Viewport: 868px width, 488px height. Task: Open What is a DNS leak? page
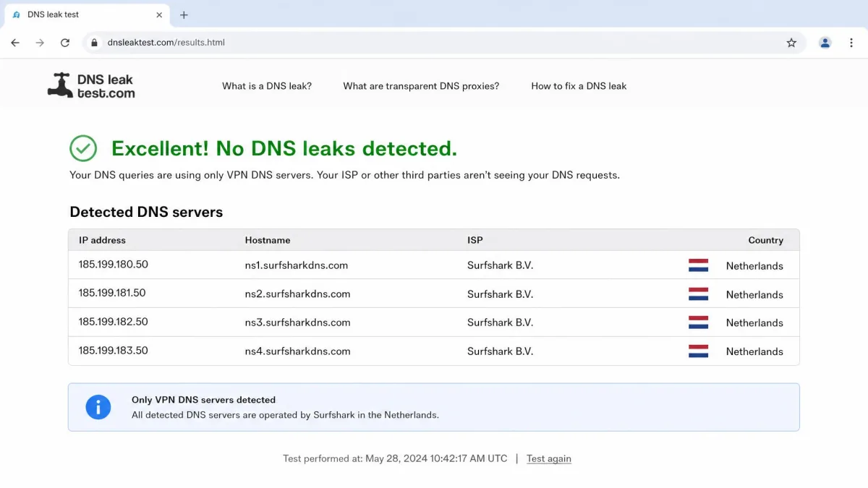coord(267,86)
